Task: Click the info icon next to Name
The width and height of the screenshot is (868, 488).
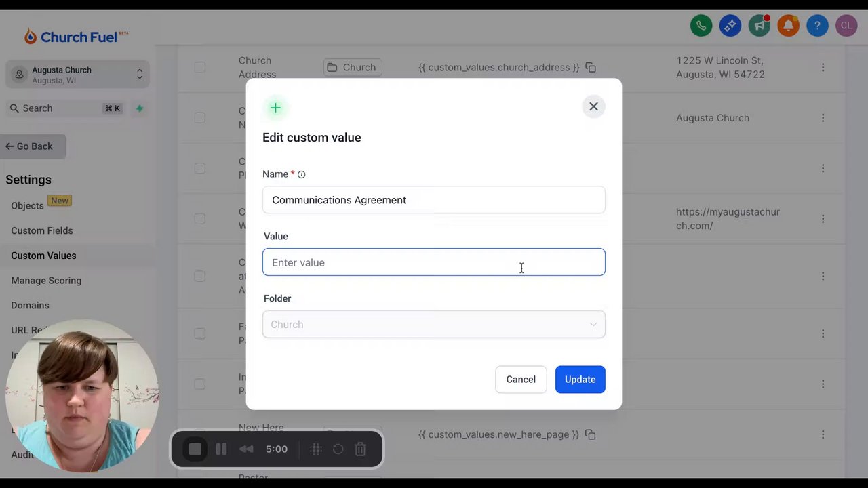Action: click(x=302, y=174)
